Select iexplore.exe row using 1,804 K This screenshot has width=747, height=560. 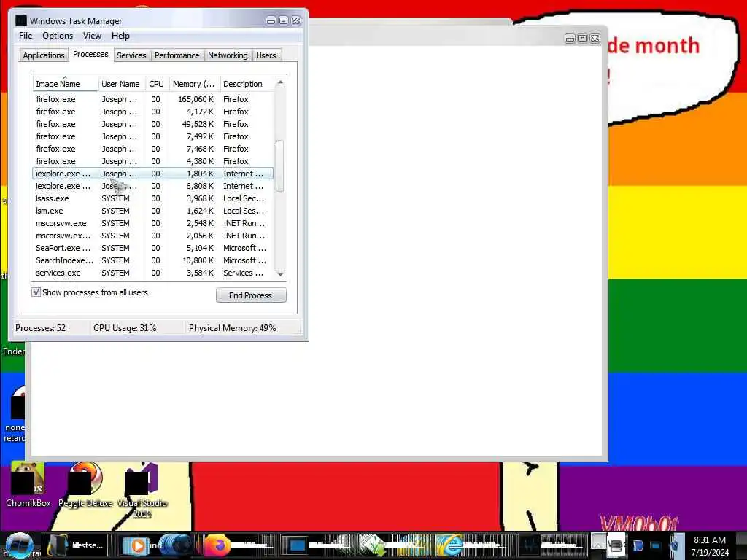pos(153,174)
